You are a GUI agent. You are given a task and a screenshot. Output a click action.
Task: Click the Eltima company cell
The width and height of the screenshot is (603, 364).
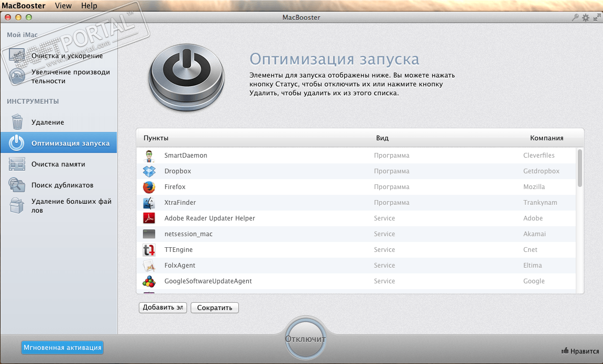click(532, 266)
